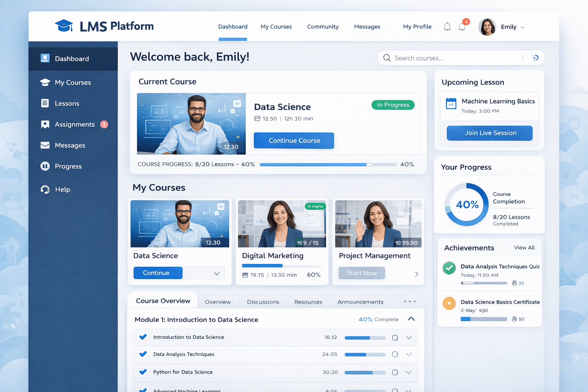
Task: Click the Join Live Session button
Action: click(x=490, y=133)
